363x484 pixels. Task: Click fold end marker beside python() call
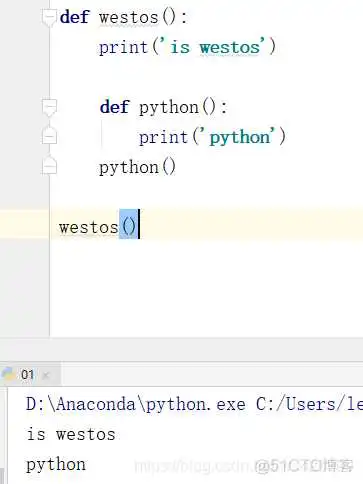[x=49, y=166]
